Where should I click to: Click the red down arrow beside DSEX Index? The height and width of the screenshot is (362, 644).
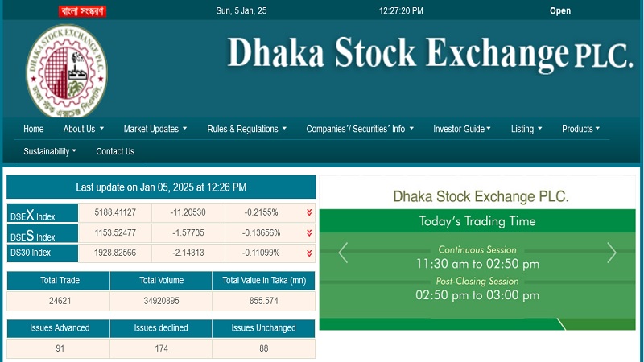pos(308,212)
